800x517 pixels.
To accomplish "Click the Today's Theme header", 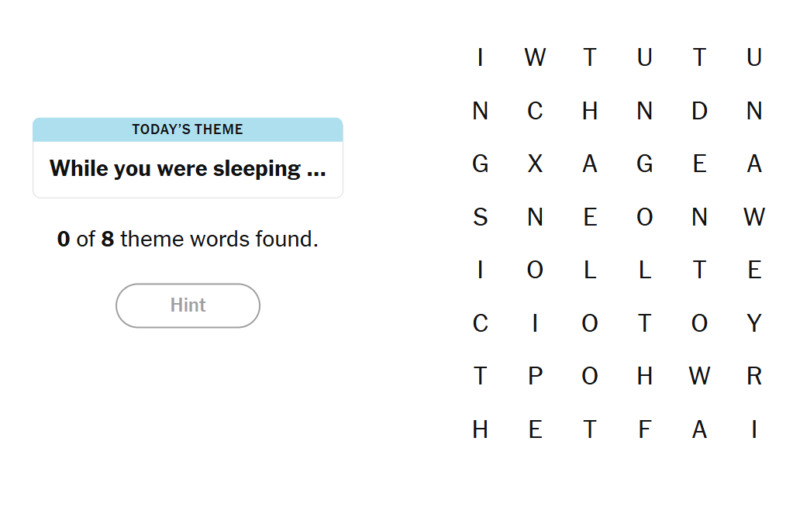I will coord(188,130).
